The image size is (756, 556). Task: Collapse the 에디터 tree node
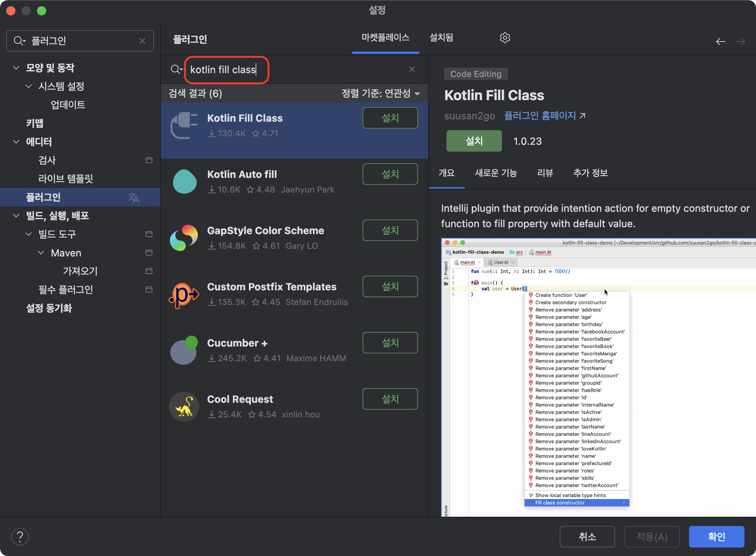pyautogui.click(x=16, y=142)
